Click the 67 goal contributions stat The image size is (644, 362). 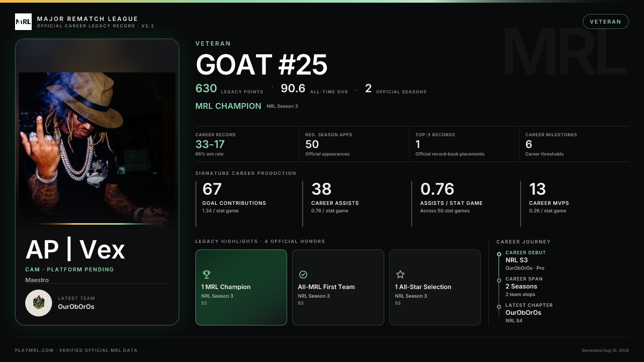[212, 189]
